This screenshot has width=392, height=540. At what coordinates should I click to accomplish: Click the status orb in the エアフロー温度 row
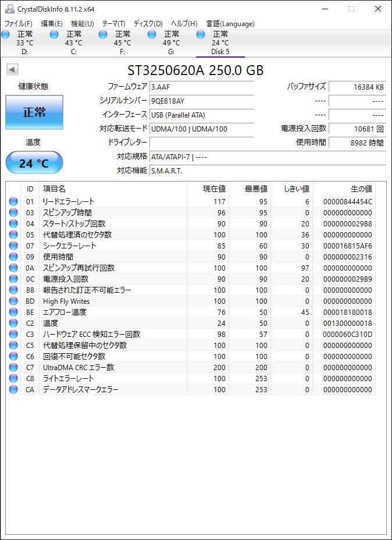click(13, 312)
